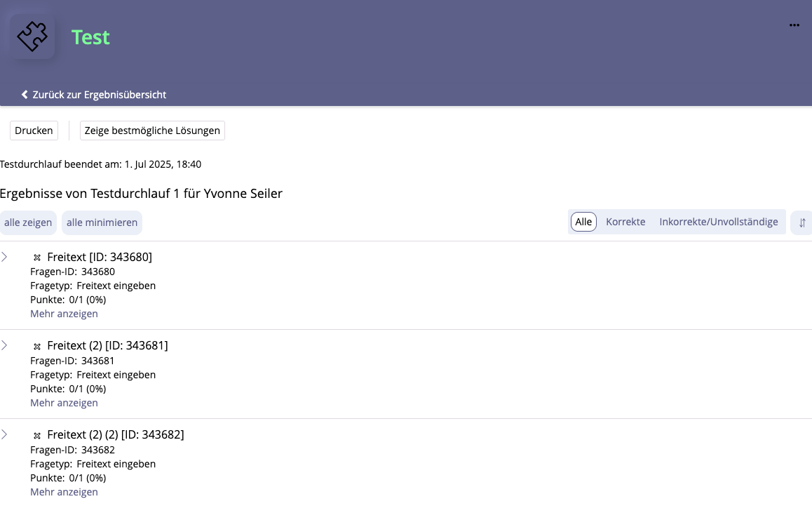Image resolution: width=812 pixels, height=506 pixels.
Task: Expand the Freitext (2) [ID: 343681] question
Action: pyautogui.click(x=5, y=345)
